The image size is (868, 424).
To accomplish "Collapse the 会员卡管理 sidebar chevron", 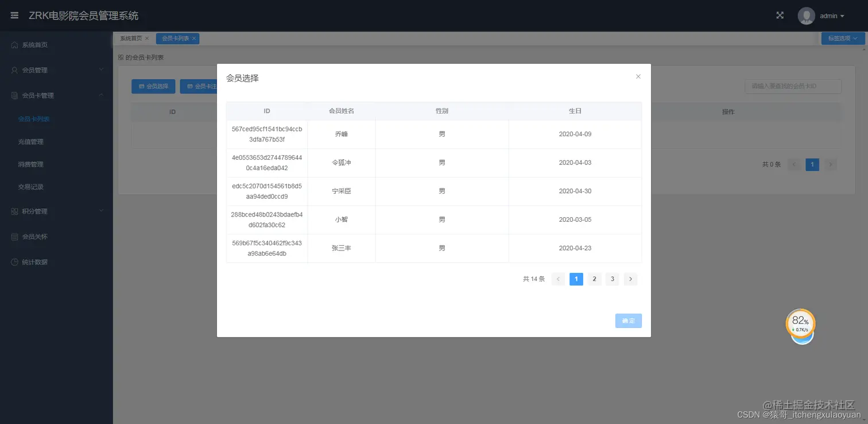I will [x=101, y=95].
